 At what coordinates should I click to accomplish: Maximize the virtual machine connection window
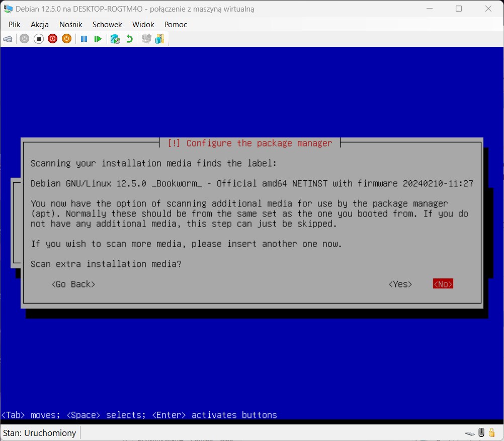(459, 9)
